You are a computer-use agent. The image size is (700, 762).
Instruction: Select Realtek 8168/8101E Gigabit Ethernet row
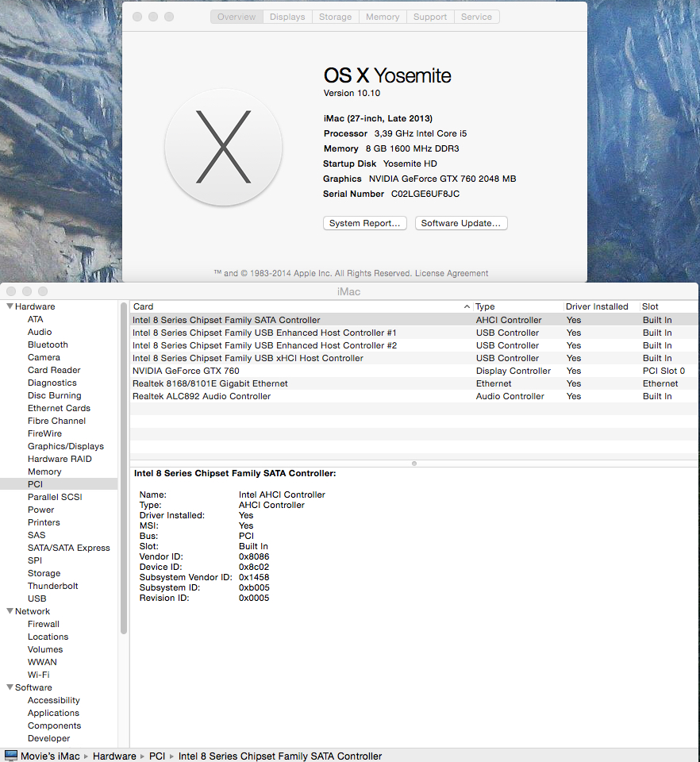click(414, 383)
